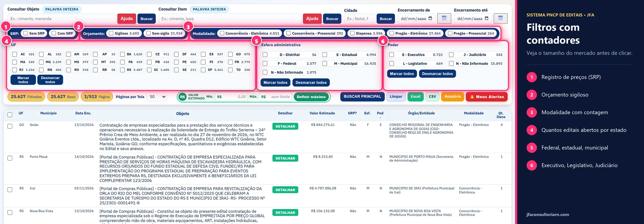
Task: Click the 1/513 Página badge
Action: (97, 97)
